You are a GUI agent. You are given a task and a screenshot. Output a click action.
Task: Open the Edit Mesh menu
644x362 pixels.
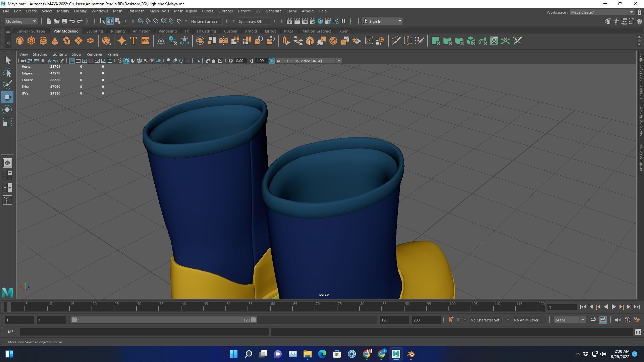point(136,11)
